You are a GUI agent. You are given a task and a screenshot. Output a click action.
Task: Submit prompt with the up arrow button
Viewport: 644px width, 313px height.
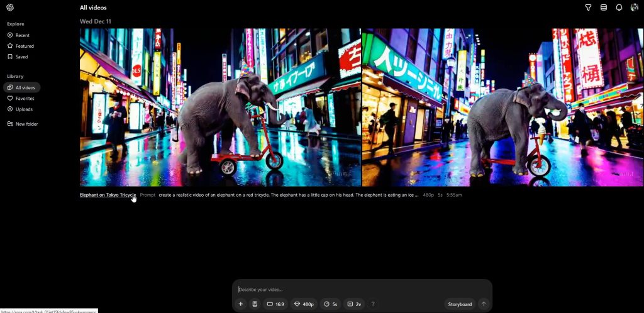484,304
